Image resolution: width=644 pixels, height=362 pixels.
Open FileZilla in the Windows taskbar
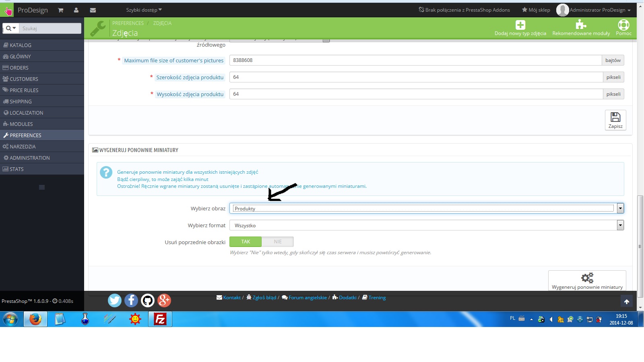pos(160,319)
